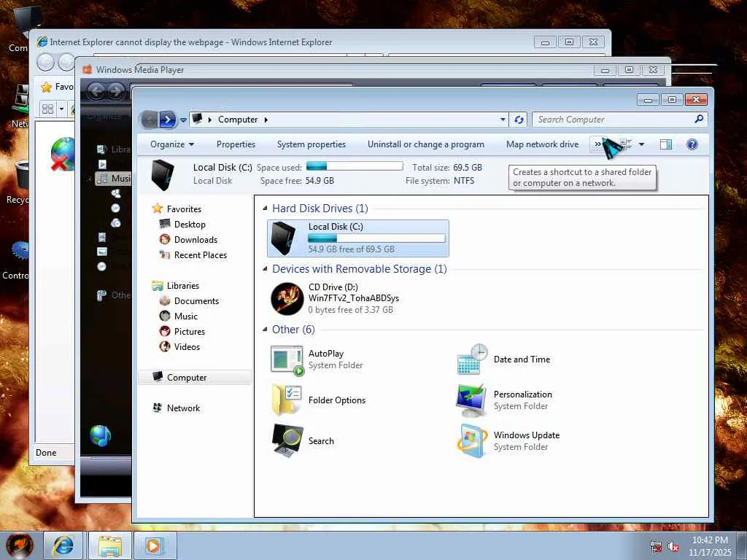747x560 pixels.
Task: Click the search magnifier icon
Action: (699, 119)
